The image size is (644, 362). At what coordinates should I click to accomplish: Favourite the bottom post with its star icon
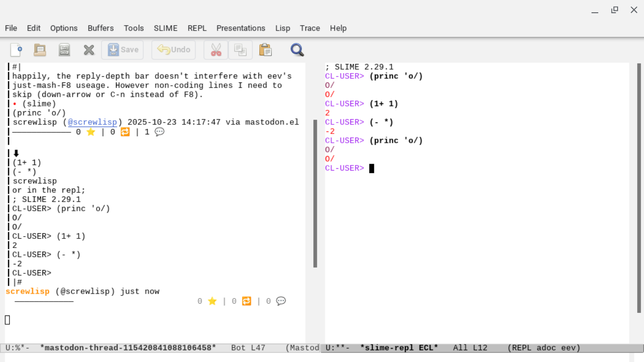(212, 301)
